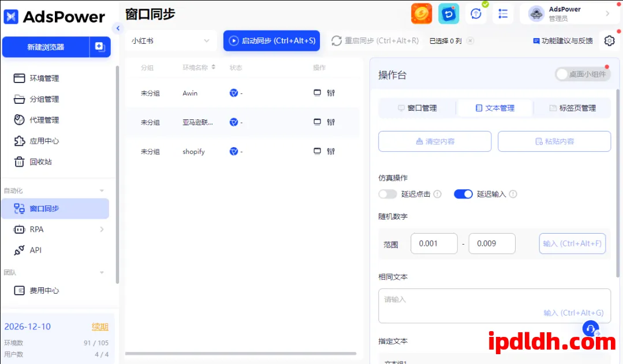Switch to 文本管理 tab
Image resolution: width=623 pixels, height=364 pixels.
click(x=495, y=108)
